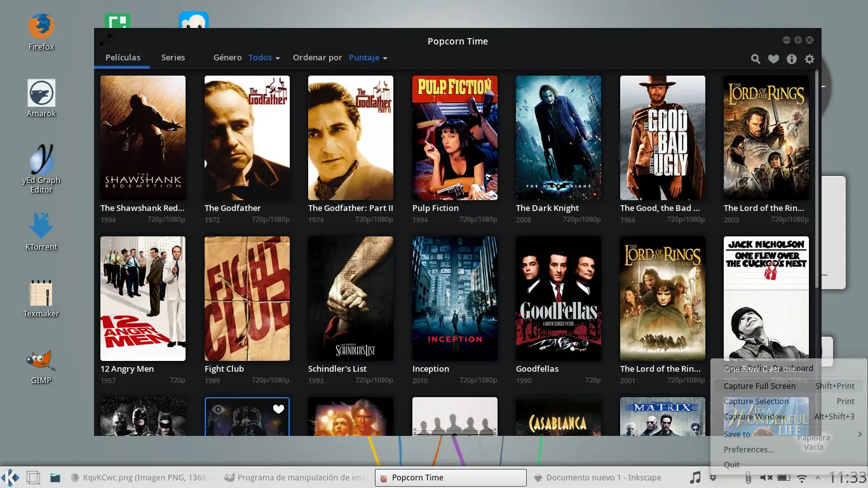Launch Firefox from the desktop
The height and width of the screenshot is (488, 868).
click(x=41, y=32)
